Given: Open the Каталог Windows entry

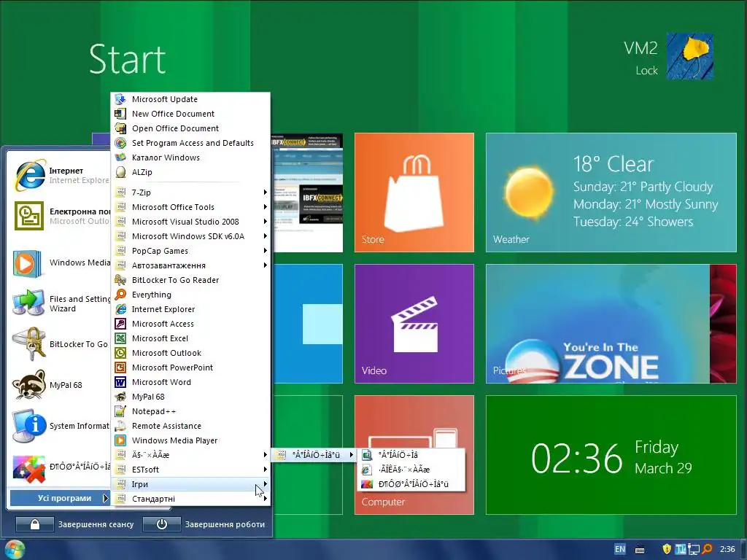Looking at the screenshot, I should click(x=190, y=157).
